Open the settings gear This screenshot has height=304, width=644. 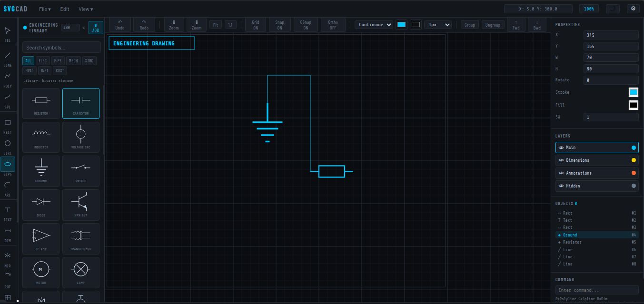[x=633, y=9]
